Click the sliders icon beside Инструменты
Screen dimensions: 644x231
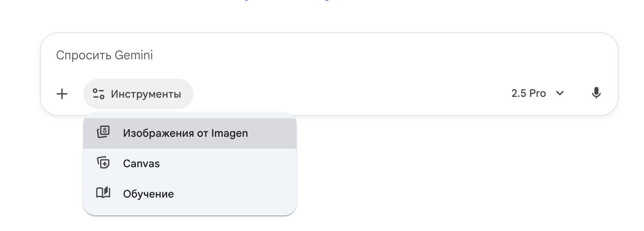pos(99,94)
